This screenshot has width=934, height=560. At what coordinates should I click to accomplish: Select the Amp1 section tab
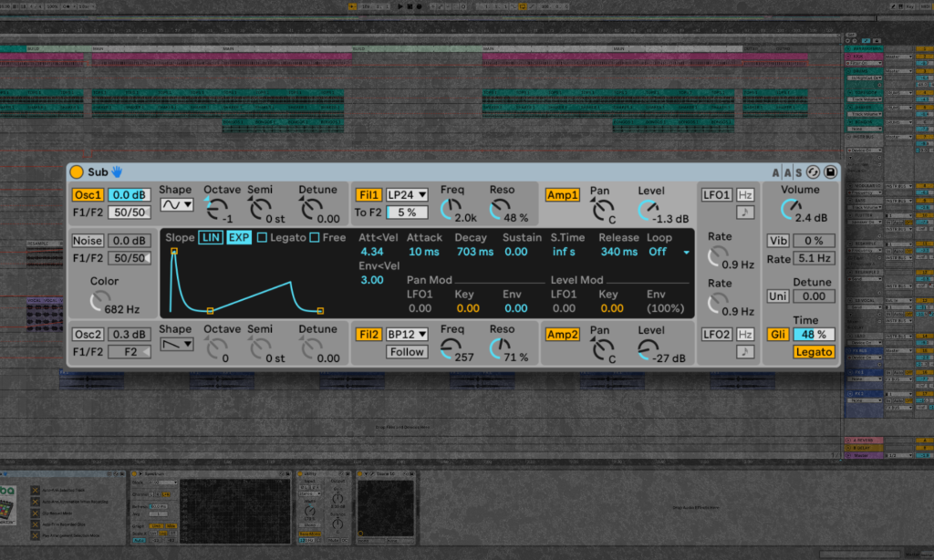(x=562, y=194)
